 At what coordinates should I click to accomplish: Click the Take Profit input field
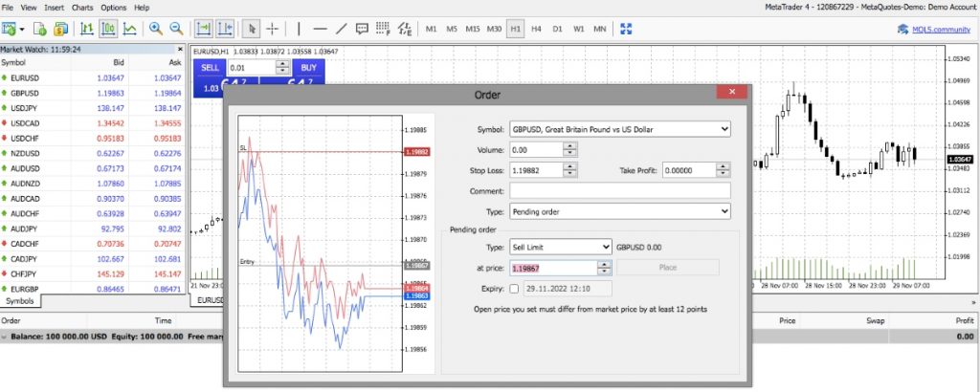coord(689,170)
